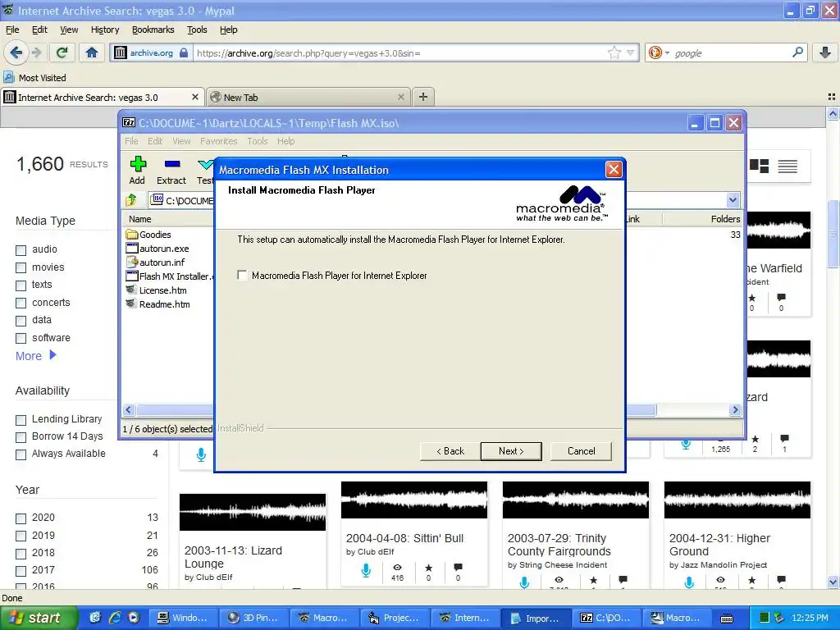Image resolution: width=840 pixels, height=630 pixels.
Task: Go to the browser Home icon
Action: 92,52
